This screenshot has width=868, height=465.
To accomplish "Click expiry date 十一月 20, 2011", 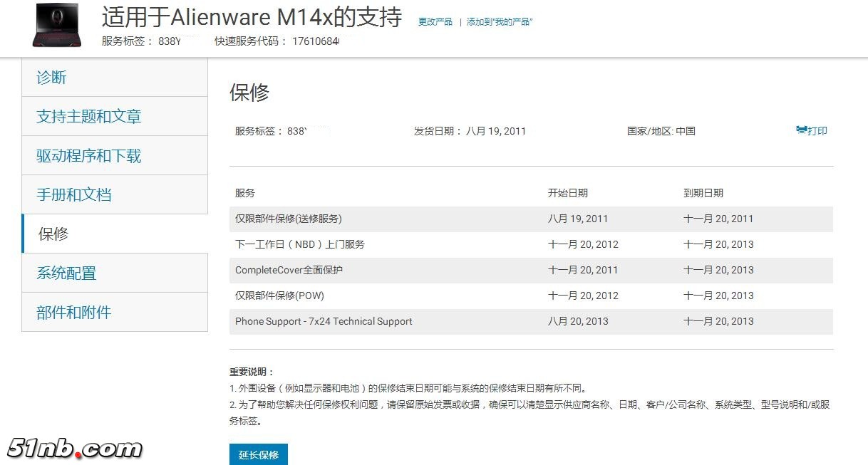I will coord(718,219).
